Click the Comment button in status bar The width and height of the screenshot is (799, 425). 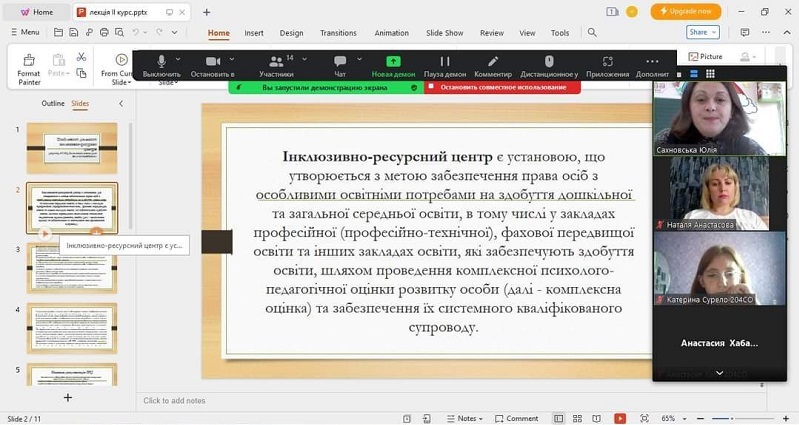[516, 418]
